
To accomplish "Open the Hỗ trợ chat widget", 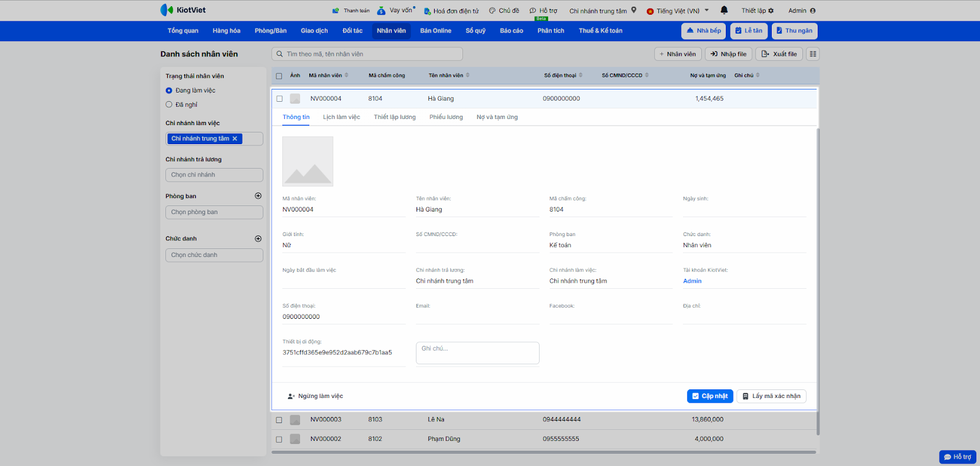I will [x=957, y=457].
